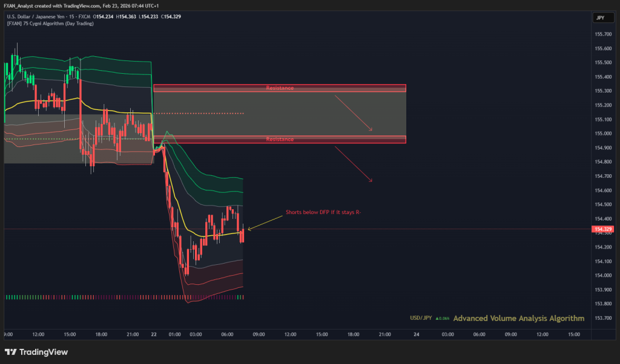The width and height of the screenshot is (620, 364).
Task: Click the upper Resistance label
Action: 280,88
